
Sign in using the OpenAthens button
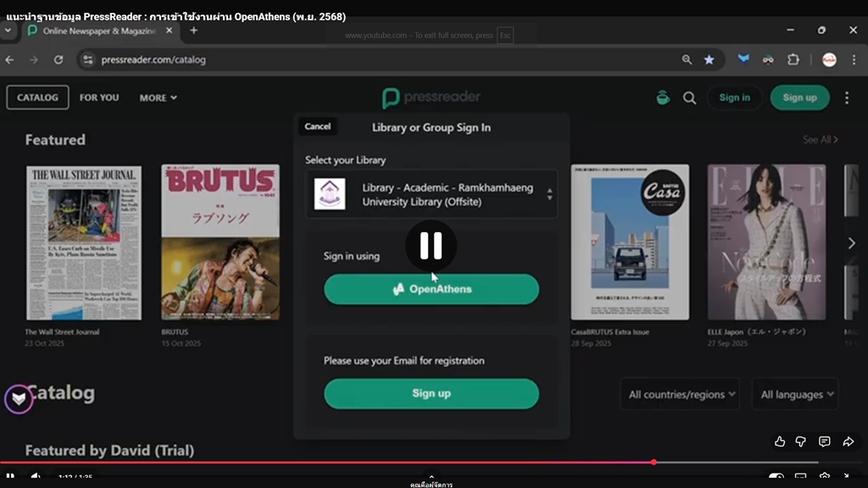(431, 289)
